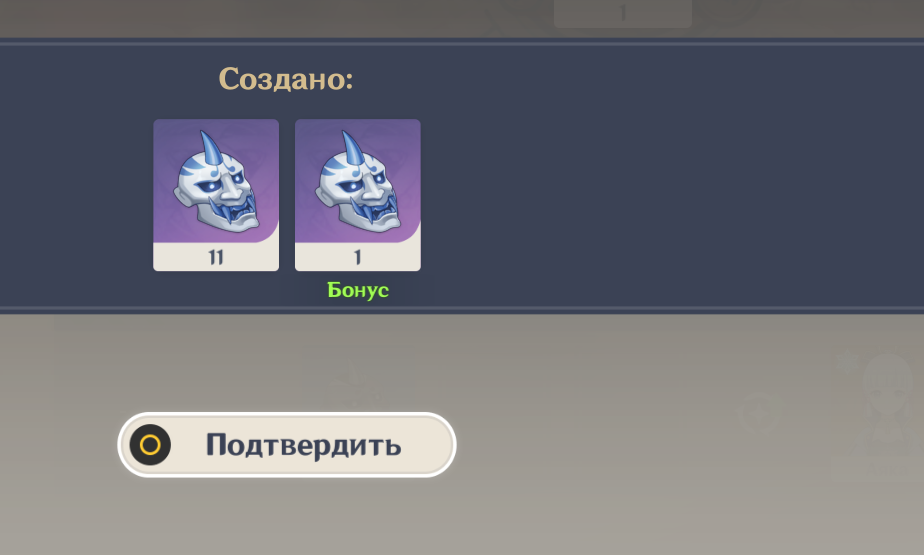Click the Создано: heading text
The height and width of the screenshot is (555, 924).
pos(286,78)
